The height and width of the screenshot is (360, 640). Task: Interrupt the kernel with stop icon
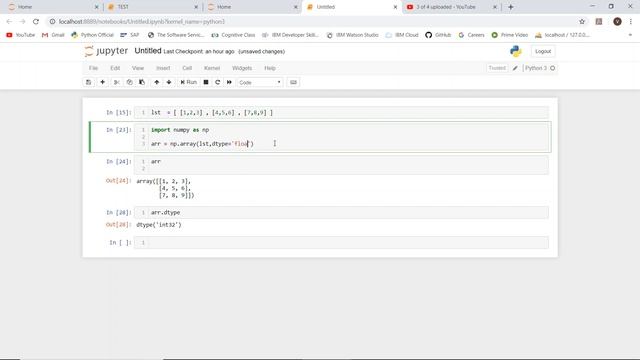[x=206, y=82]
